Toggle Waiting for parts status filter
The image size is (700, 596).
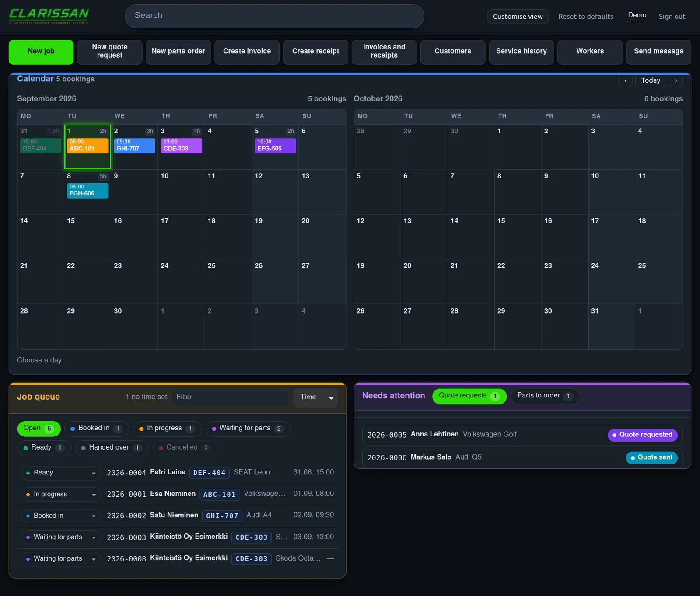pyautogui.click(x=248, y=429)
